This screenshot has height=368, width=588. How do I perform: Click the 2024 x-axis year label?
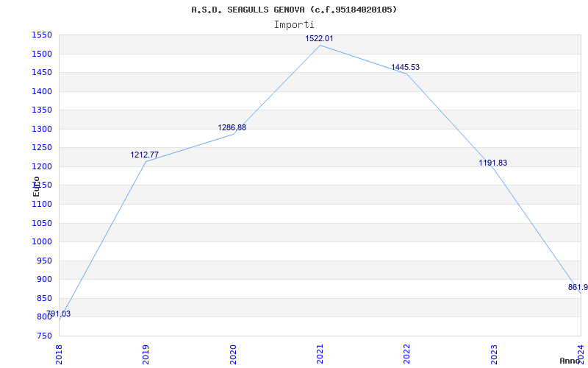(x=581, y=355)
